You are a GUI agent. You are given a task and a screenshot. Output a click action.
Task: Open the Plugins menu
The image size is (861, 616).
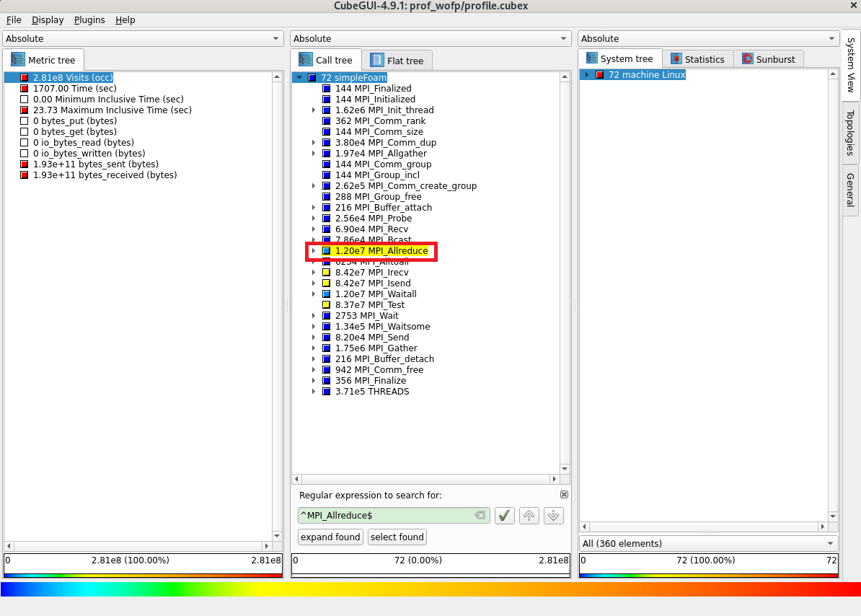pyautogui.click(x=89, y=20)
